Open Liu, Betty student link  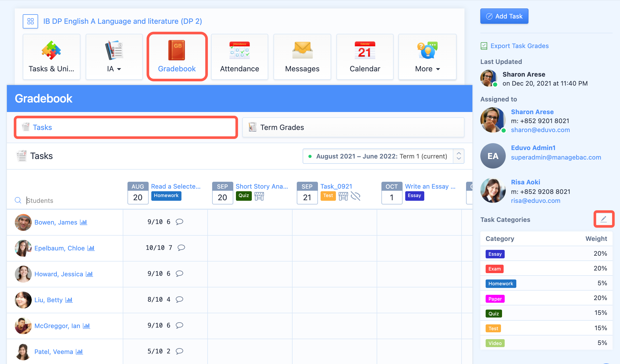coord(48,300)
